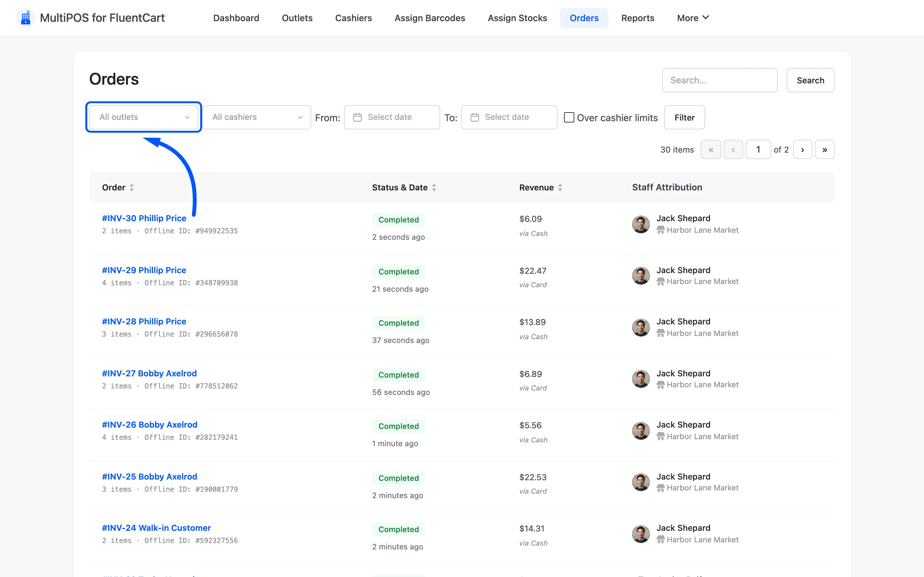Enable the Over cashier limits checkbox
The width and height of the screenshot is (924, 577).
click(569, 117)
